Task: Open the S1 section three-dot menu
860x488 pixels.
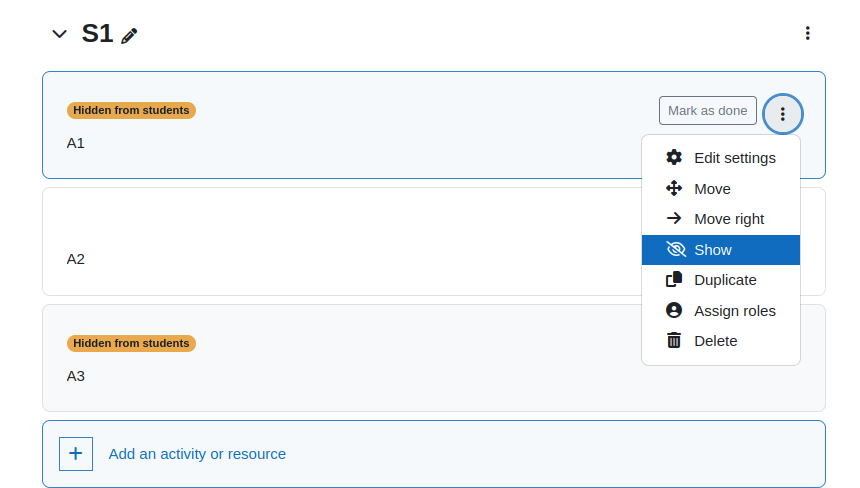Action: (807, 33)
